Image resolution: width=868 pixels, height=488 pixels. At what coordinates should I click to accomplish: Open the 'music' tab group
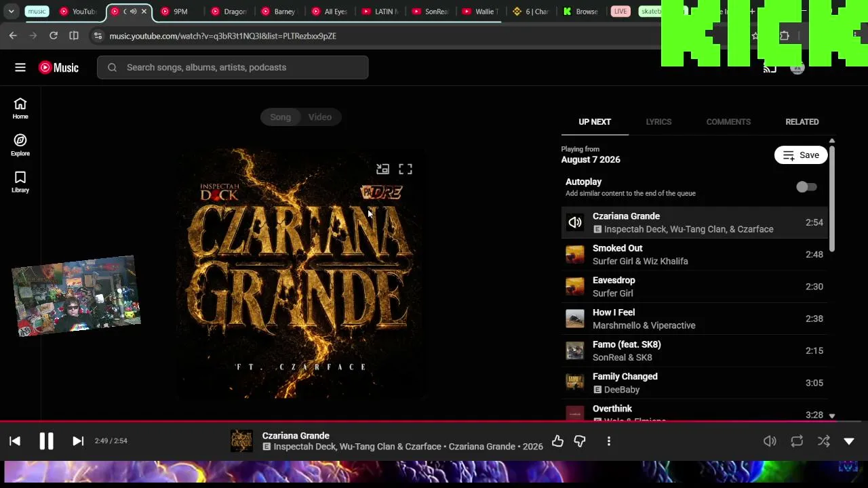[37, 12]
